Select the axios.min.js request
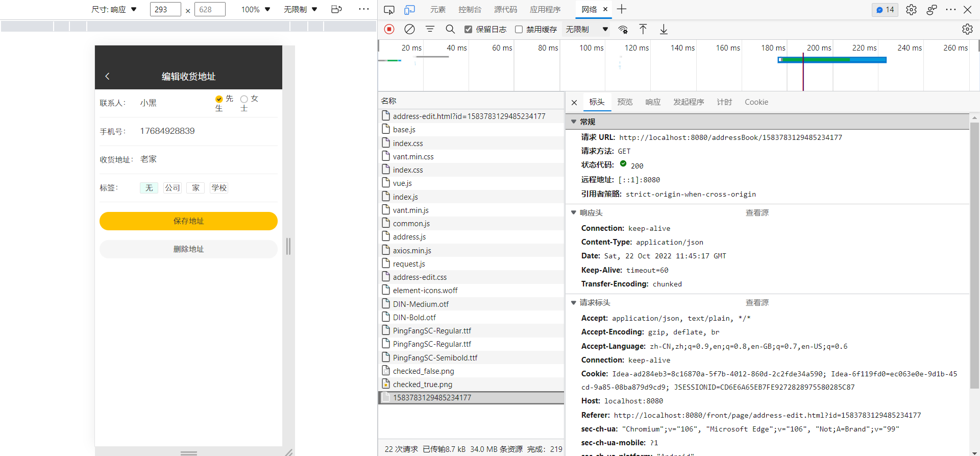 [471, 251]
